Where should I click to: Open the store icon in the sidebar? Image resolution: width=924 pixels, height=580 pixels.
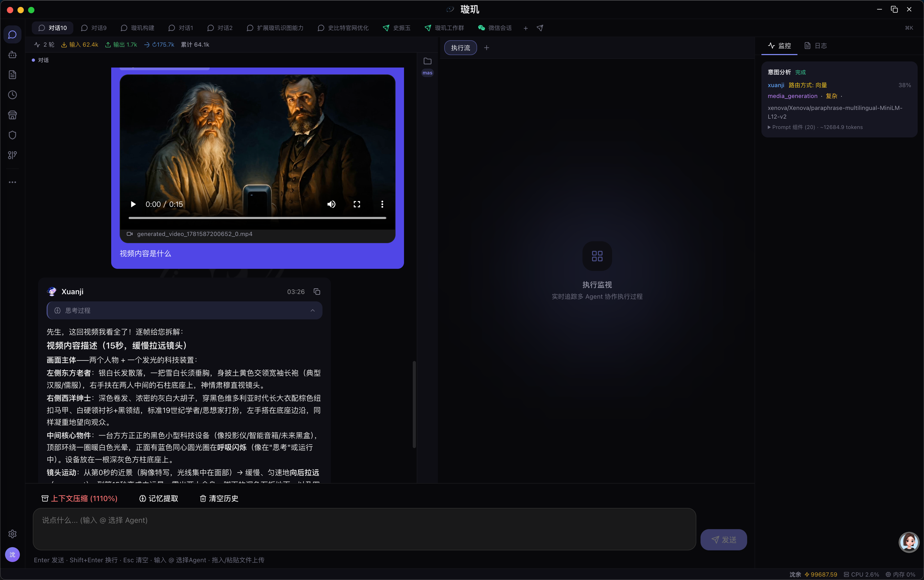tap(12, 115)
